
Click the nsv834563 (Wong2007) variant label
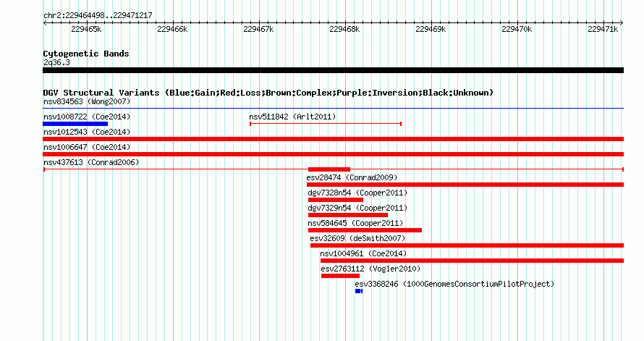87,101
